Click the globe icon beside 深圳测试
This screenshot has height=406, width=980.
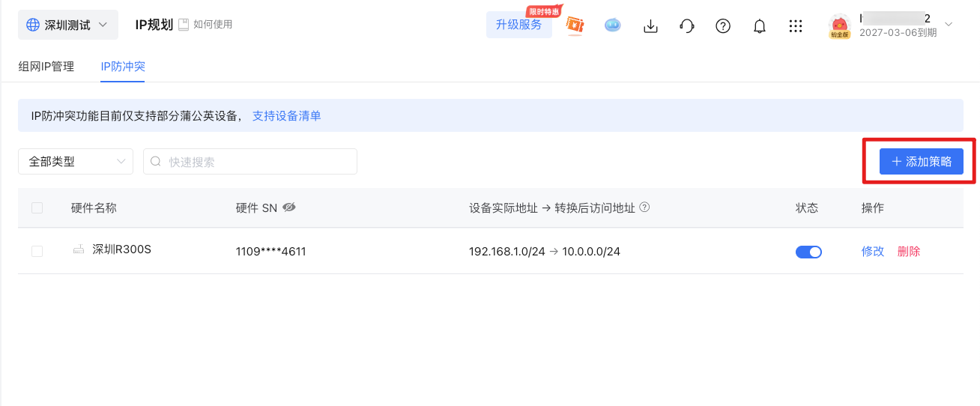coord(33,25)
